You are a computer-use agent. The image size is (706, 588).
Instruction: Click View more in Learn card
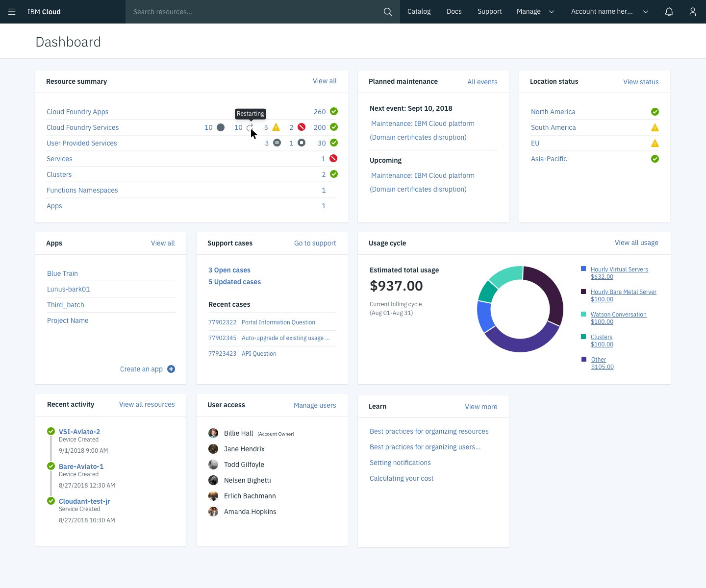coord(481,407)
